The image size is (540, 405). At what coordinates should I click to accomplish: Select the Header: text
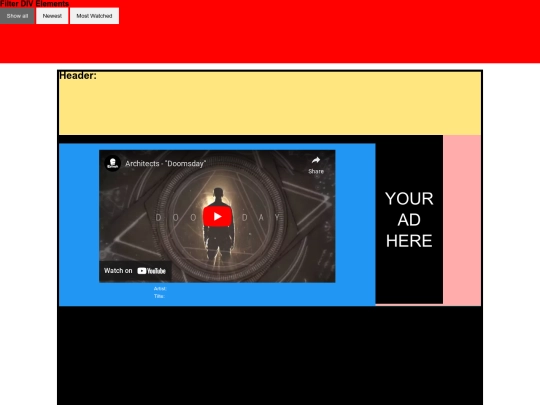point(78,75)
